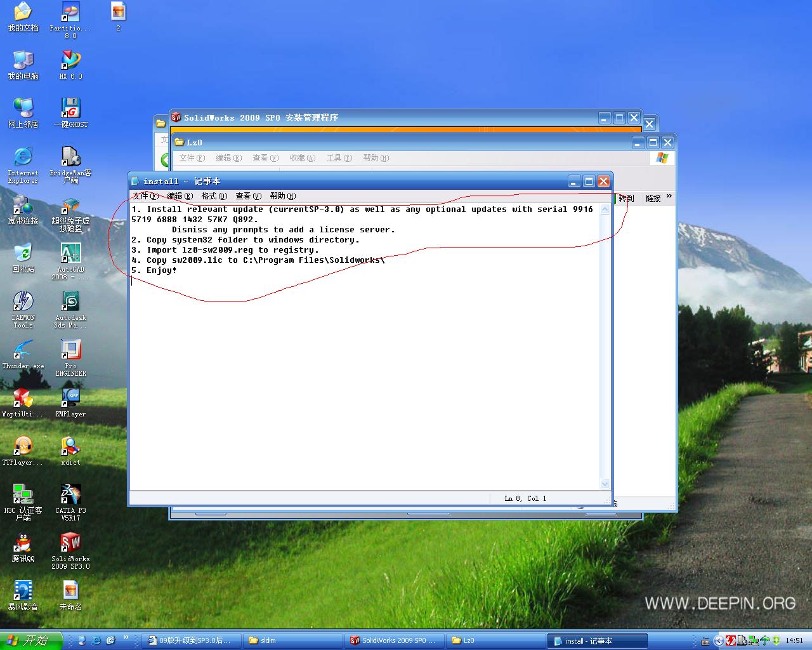Select the Thunder.exe desktop shortcut

(23, 354)
